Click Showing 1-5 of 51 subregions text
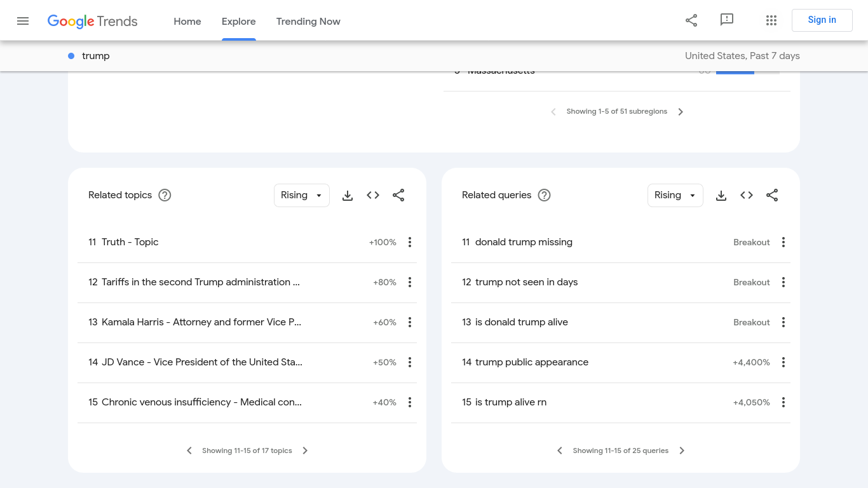Image resolution: width=868 pixels, height=488 pixels. tap(617, 112)
